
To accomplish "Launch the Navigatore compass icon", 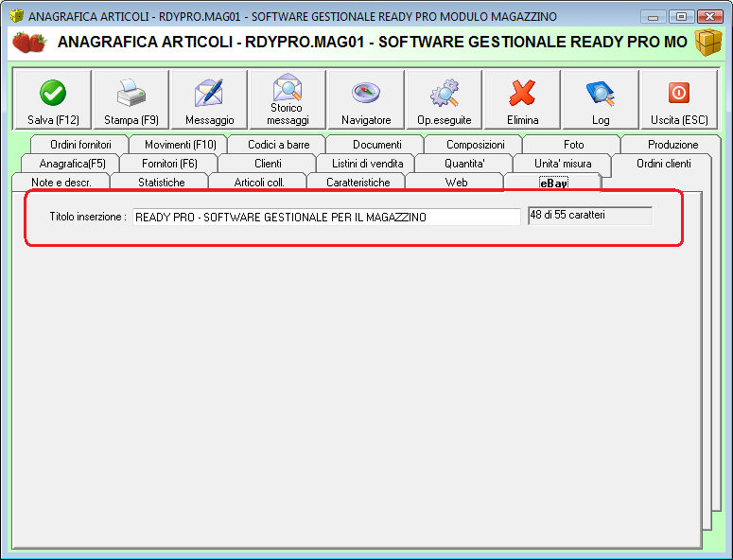I will pyautogui.click(x=366, y=93).
